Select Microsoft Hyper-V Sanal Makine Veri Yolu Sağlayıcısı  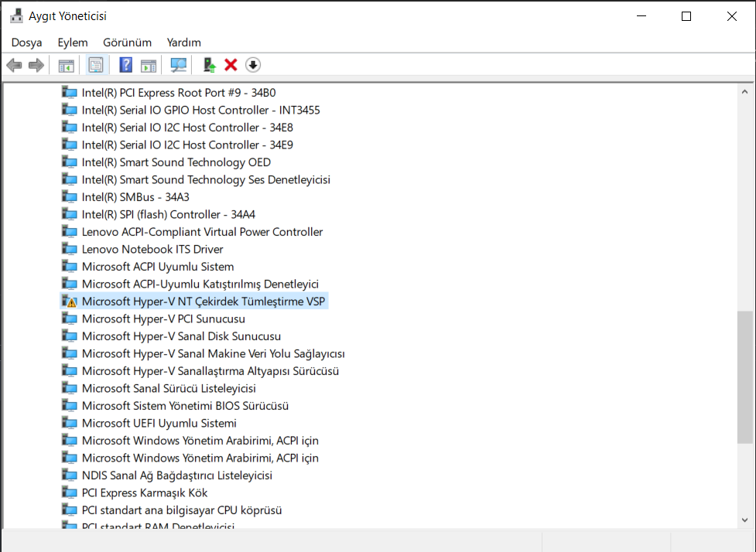(x=213, y=353)
